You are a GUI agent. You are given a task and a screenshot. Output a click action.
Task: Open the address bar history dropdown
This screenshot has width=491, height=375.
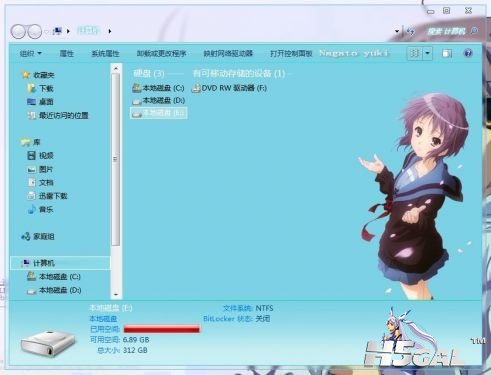coord(397,31)
